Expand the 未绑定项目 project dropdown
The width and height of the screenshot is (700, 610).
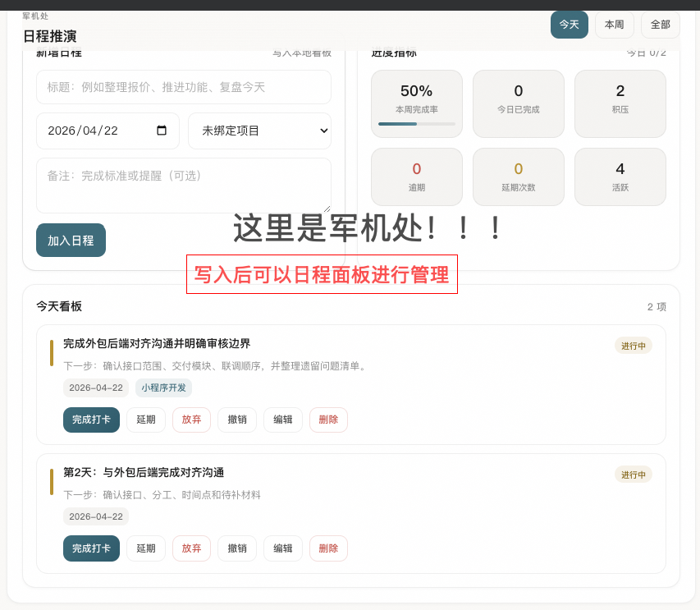[x=259, y=131]
